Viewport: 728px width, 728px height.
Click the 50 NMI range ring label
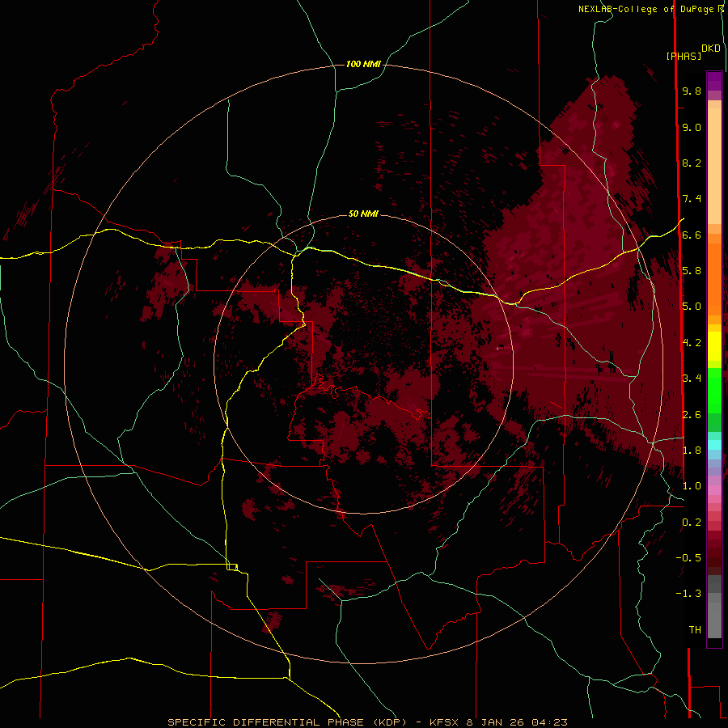click(x=363, y=214)
